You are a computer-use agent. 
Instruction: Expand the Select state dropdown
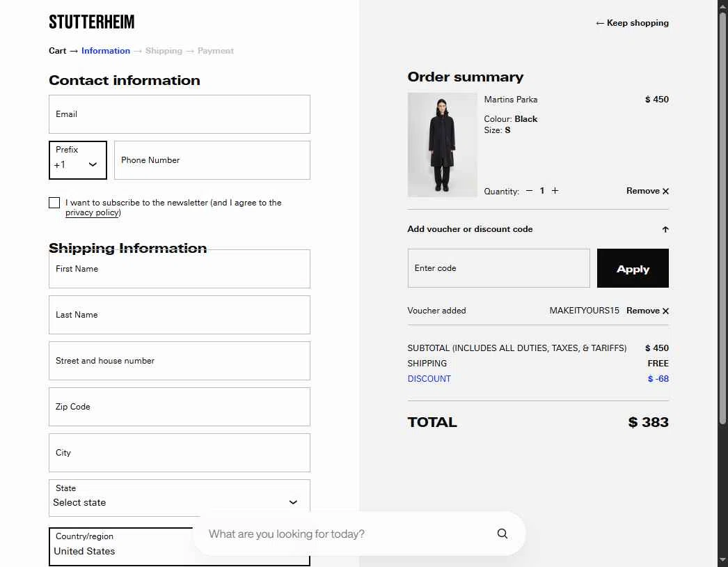click(x=179, y=498)
